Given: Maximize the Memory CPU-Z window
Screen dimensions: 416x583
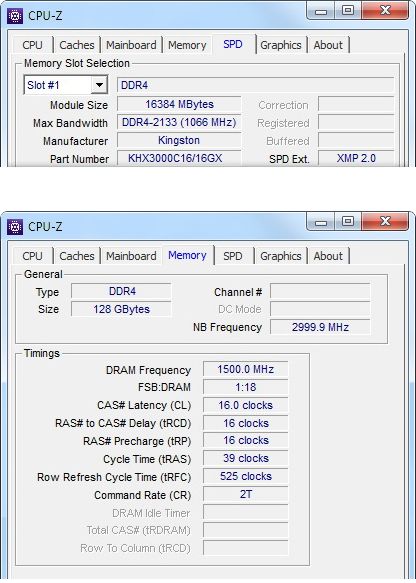Looking at the screenshot, I should pos(348,221).
